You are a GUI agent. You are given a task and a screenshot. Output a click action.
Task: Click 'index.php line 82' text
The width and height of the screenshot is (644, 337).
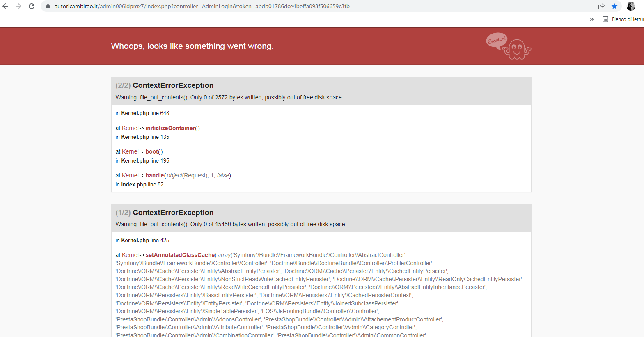[x=142, y=185]
